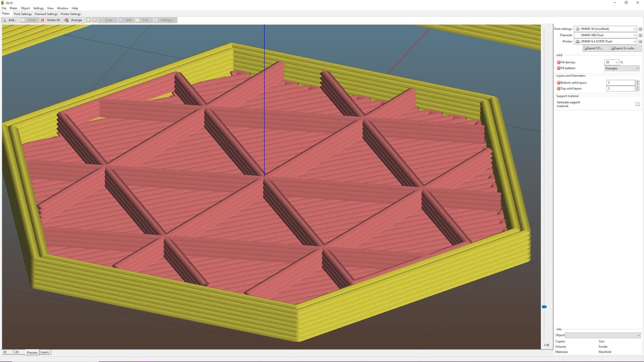The width and height of the screenshot is (644, 362).
Task: Click the red minus icon beside Fill pattern
Action: 558,68
